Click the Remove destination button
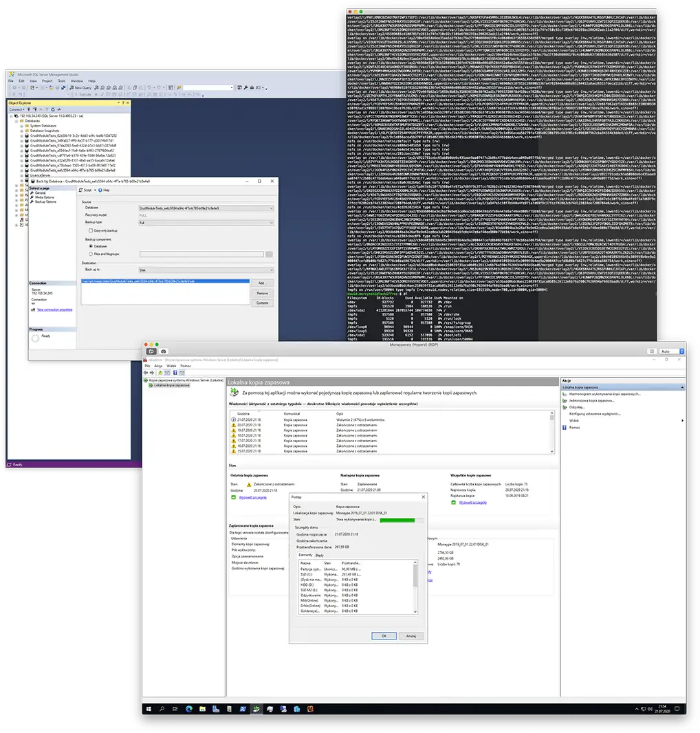The width and height of the screenshot is (700, 733). click(x=262, y=293)
